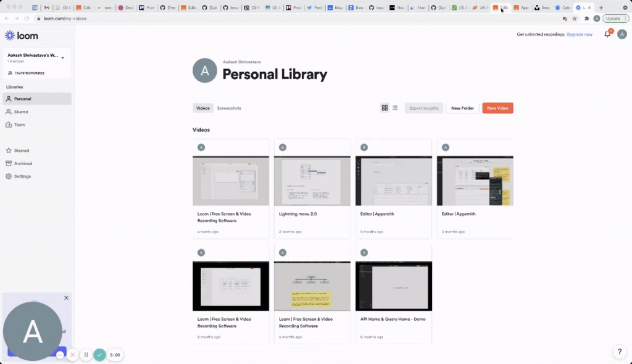Click the Export Insights button
Viewport: 632px width, 364px height.
(423, 108)
